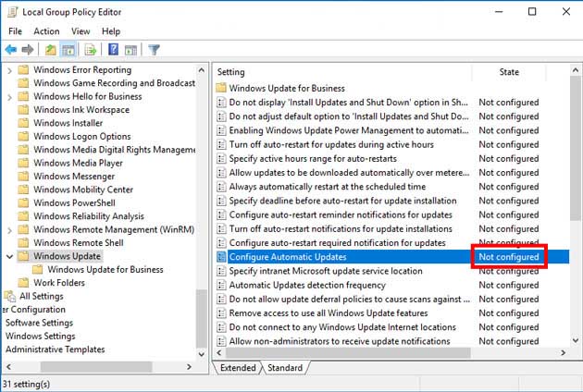Image resolution: width=583 pixels, height=392 pixels.
Task: Click the settings list scroll down arrow
Action: point(576,340)
